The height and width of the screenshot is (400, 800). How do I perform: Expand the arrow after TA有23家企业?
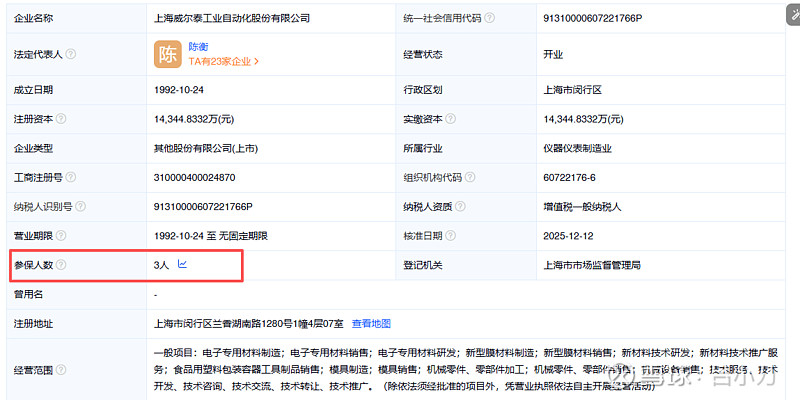(257, 62)
